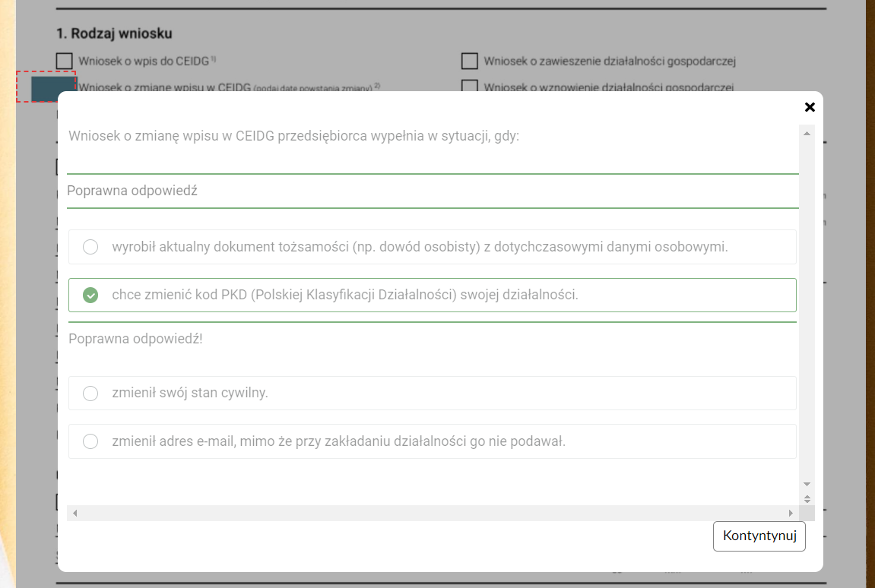Click the vertical scrollbar up arrow
The image size is (875, 588).
tap(807, 134)
